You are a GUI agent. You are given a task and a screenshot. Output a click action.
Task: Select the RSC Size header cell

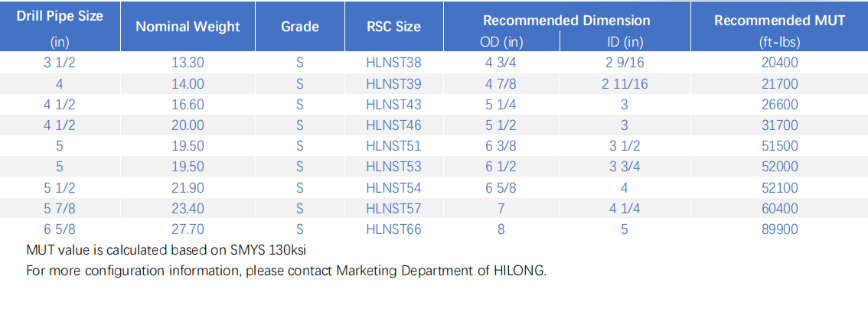click(x=393, y=26)
